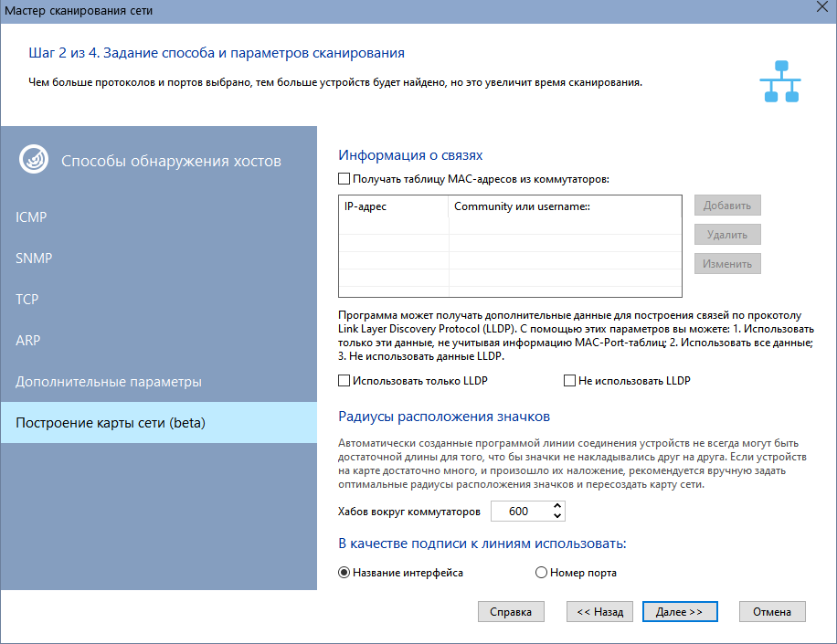Screen dimensions: 837x644
Task: Open the SNMP section
Action: (159, 259)
